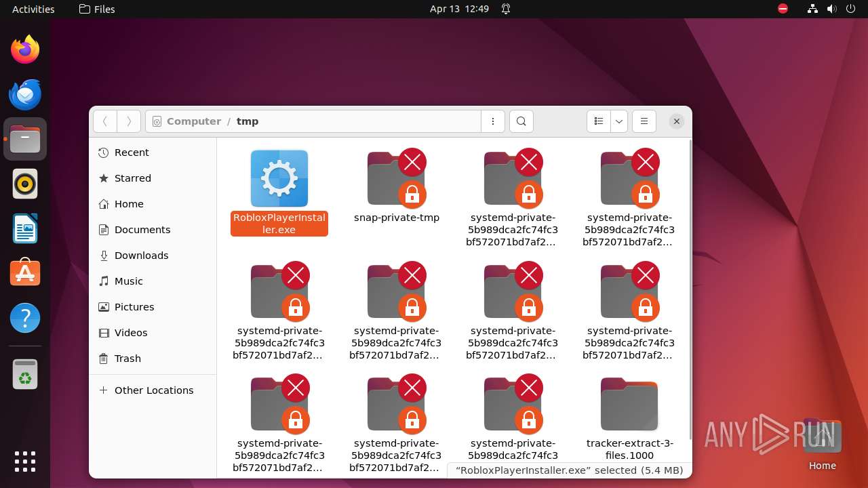Click the Computer path segment

tap(194, 121)
